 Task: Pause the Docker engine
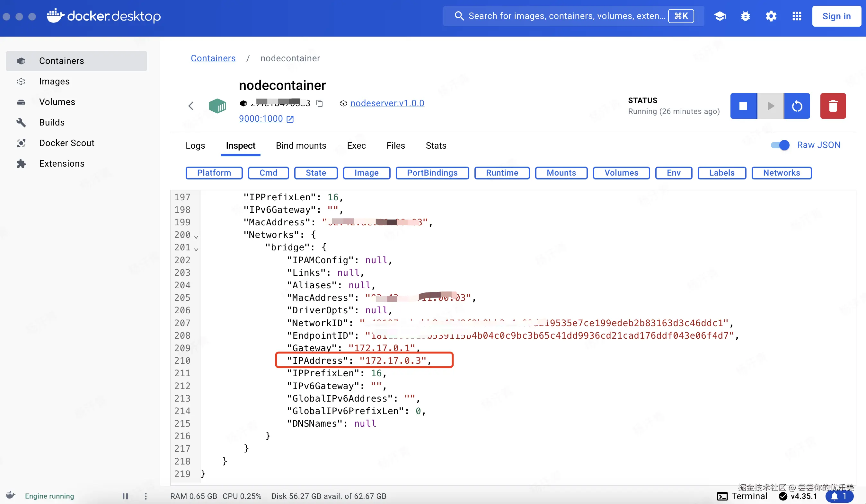[x=125, y=496]
